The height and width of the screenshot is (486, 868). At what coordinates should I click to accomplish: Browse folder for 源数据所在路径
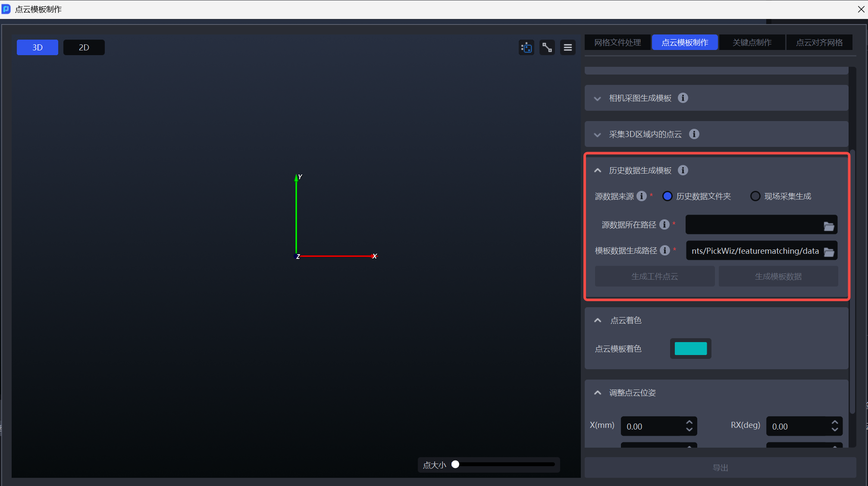[x=828, y=226]
